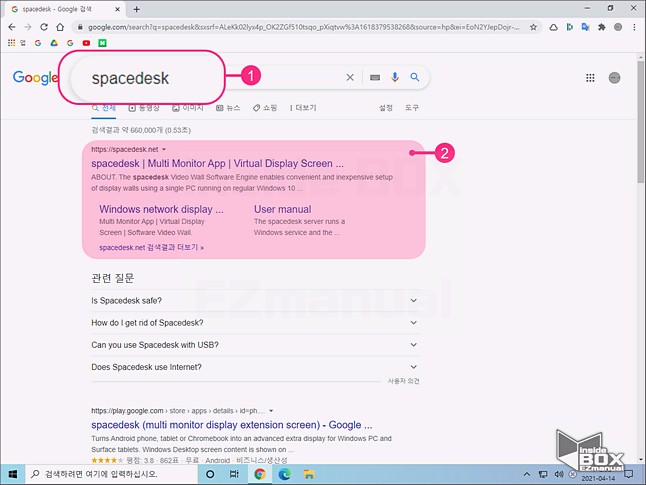Image resolution: width=646 pixels, height=485 pixels.
Task: Expand Does Spacedesk use Internet?
Action: pos(255,367)
